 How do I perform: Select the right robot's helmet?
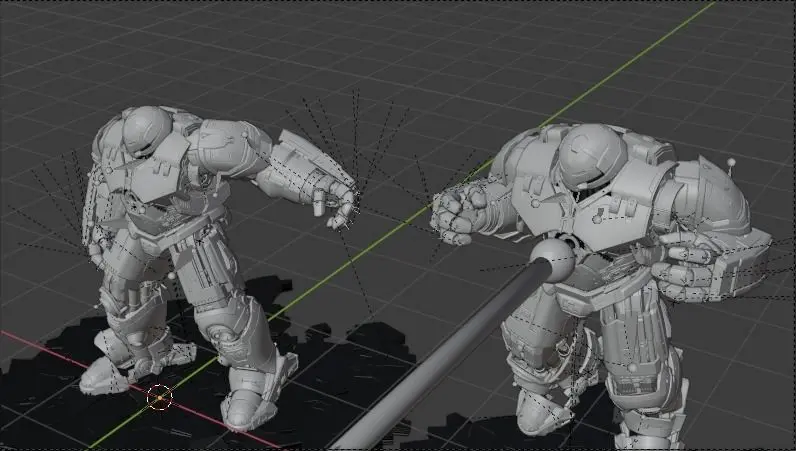592,157
